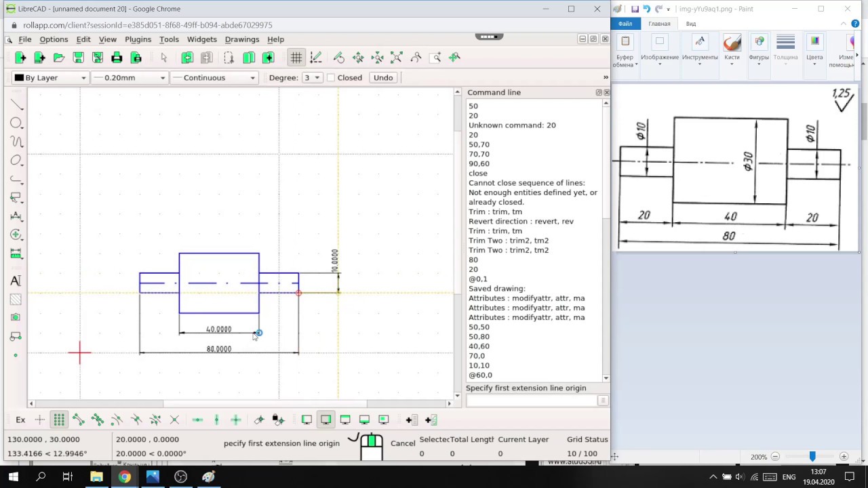Click the Undo button in options bar

coord(383,77)
